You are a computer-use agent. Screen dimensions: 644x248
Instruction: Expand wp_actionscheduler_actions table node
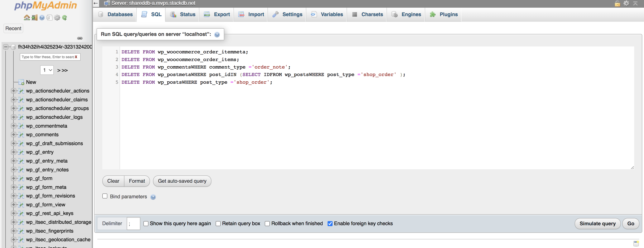(x=13, y=91)
